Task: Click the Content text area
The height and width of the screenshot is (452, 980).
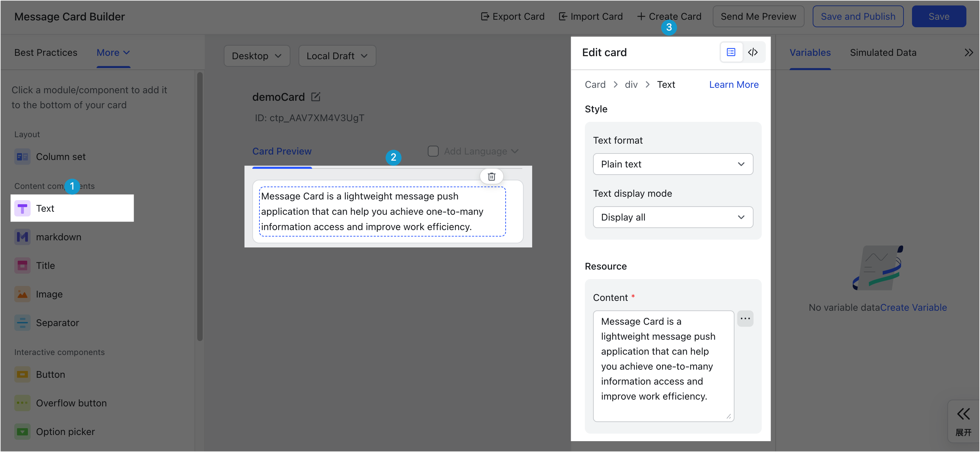Action: click(x=663, y=366)
